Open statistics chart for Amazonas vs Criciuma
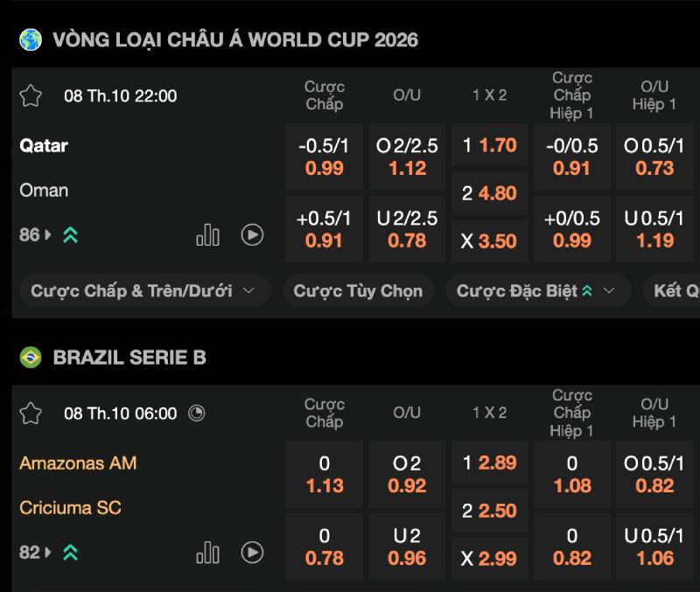 click(208, 552)
